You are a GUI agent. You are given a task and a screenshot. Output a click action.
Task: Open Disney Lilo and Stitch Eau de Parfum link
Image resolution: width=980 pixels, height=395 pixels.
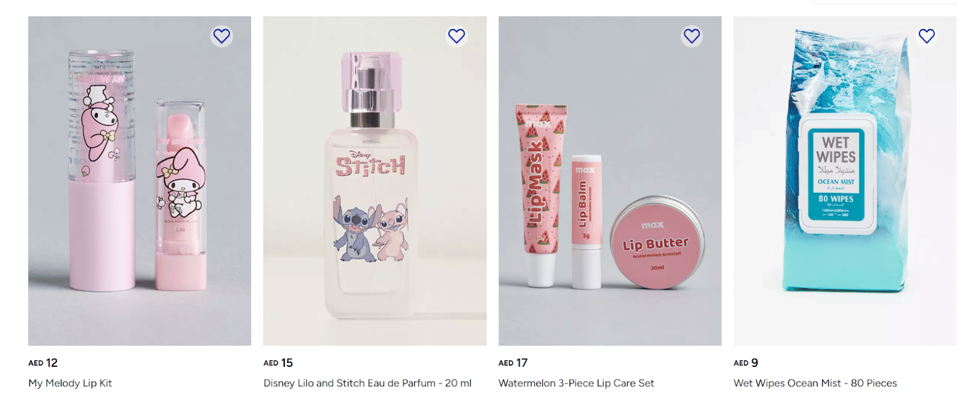367,383
